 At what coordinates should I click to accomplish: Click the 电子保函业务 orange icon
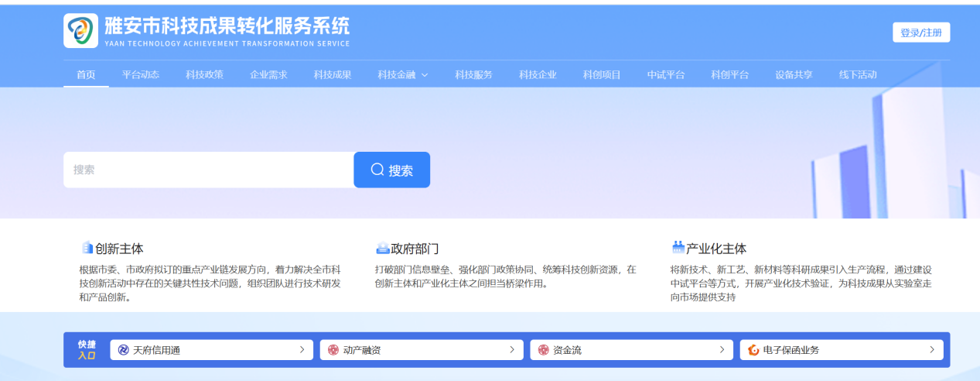753,350
